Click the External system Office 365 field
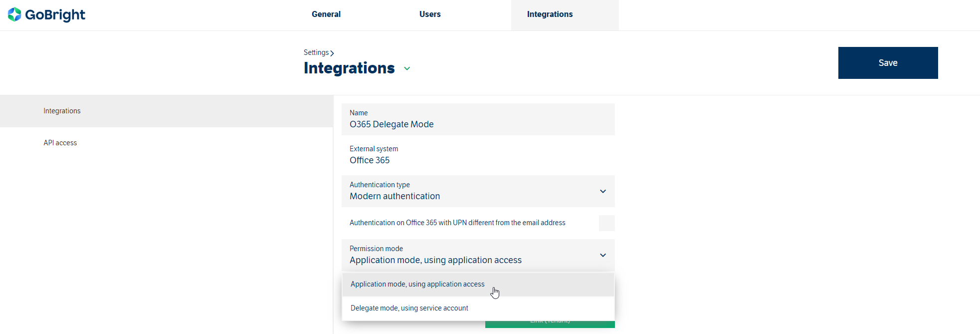 point(477,155)
